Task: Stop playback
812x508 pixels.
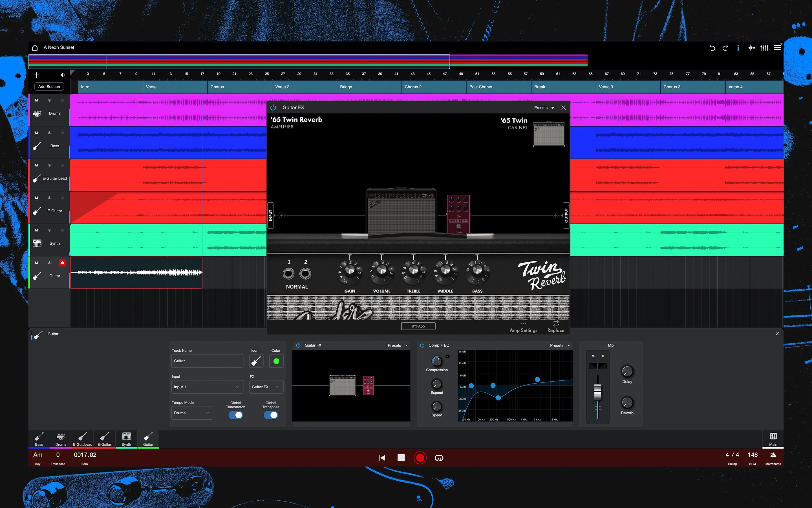Action: point(401,458)
